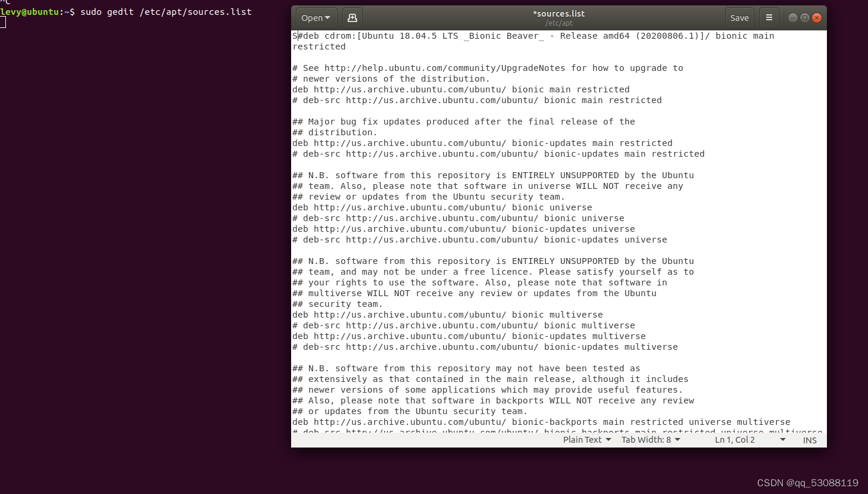Open the gedit hamburger menu
Image resolution: width=868 pixels, height=494 pixels.
[x=769, y=18]
